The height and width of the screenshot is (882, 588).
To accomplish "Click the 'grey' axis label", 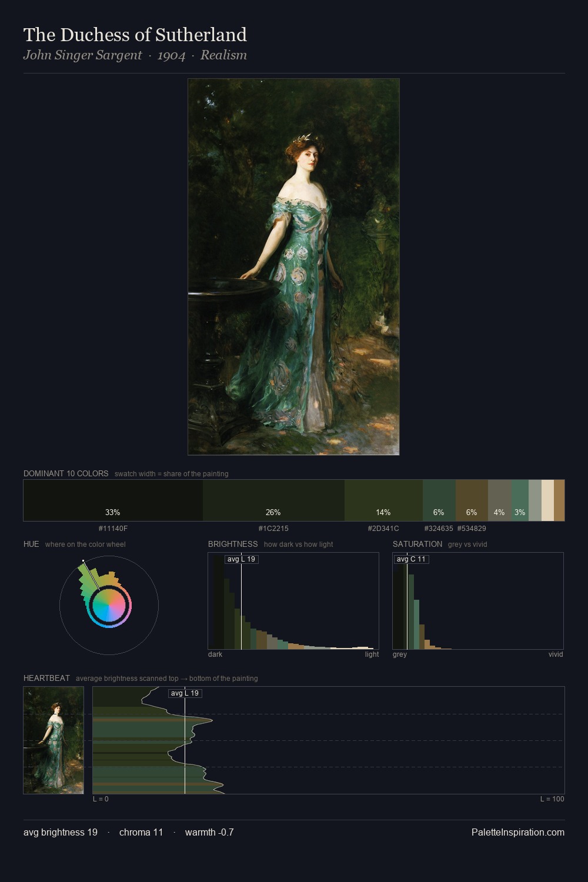I will (400, 654).
